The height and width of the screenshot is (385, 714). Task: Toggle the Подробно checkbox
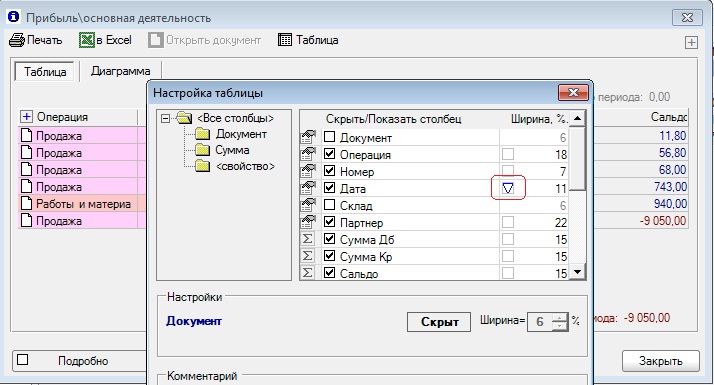(22, 360)
